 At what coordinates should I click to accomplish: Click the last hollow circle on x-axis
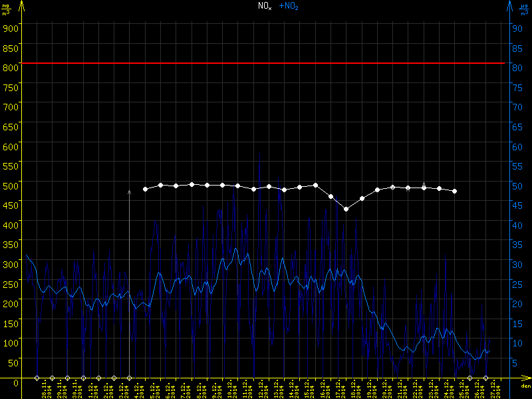(x=485, y=378)
